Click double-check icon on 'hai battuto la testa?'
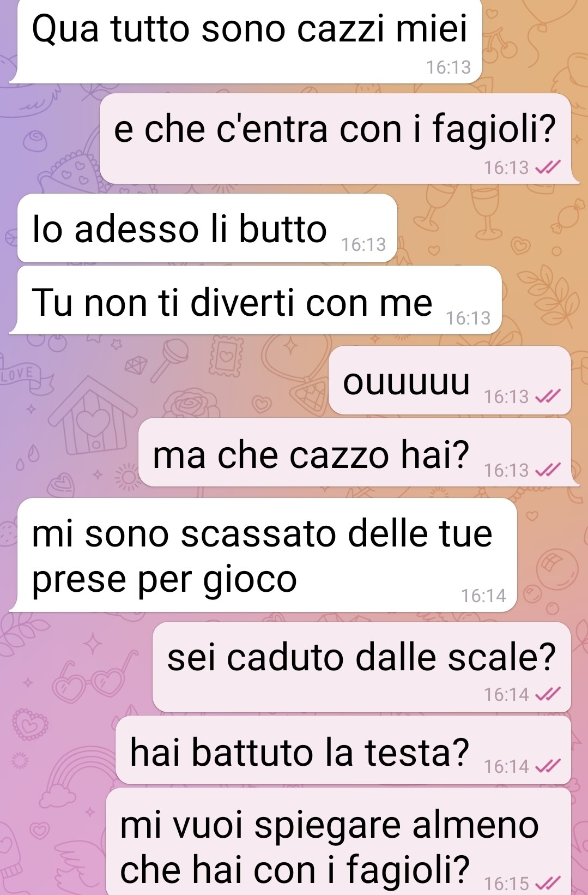 click(548, 767)
